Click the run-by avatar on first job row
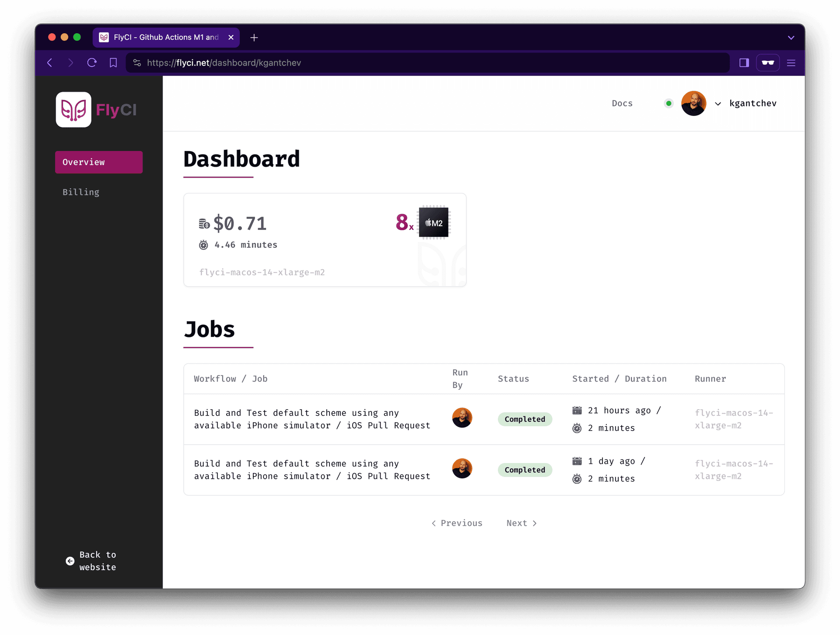Screen dimensions: 840x635 (462, 418)
